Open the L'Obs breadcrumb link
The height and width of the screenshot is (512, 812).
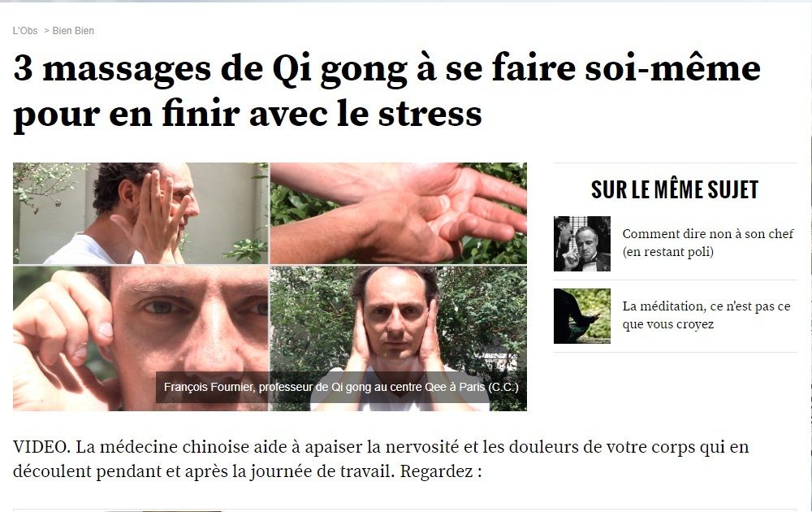tap(25, 31)
